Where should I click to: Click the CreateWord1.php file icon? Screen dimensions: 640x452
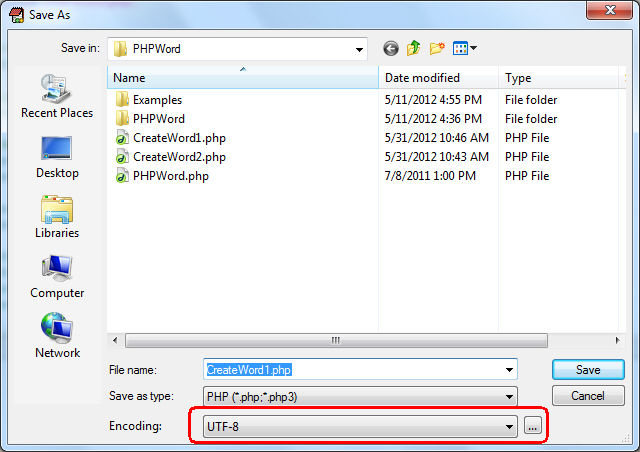click(x=121, y=138)
